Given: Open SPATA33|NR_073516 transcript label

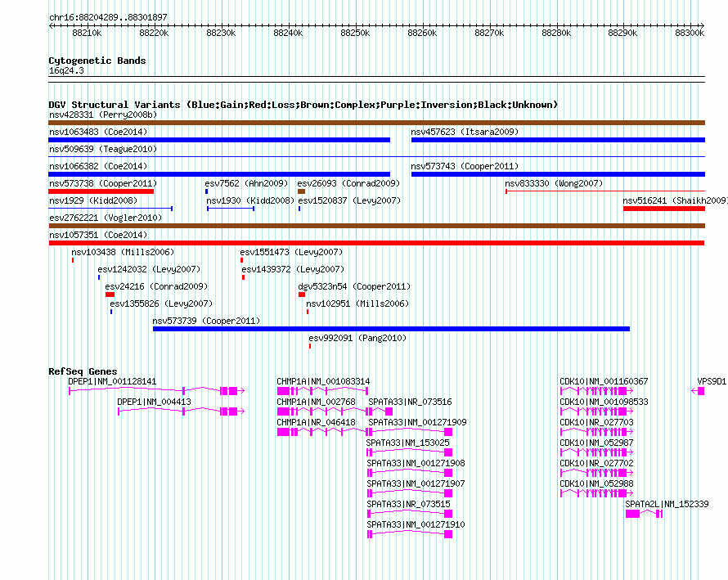Looking at the screenshot, I should 410,402.
